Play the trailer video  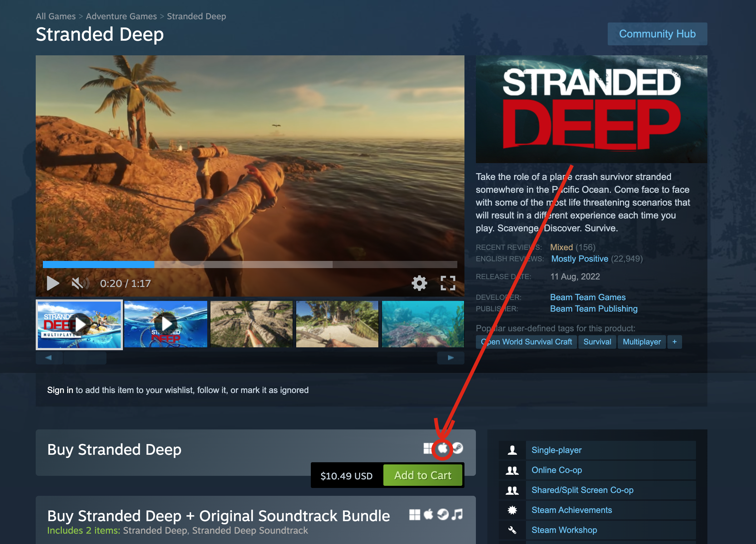click(x=53, y=283)
